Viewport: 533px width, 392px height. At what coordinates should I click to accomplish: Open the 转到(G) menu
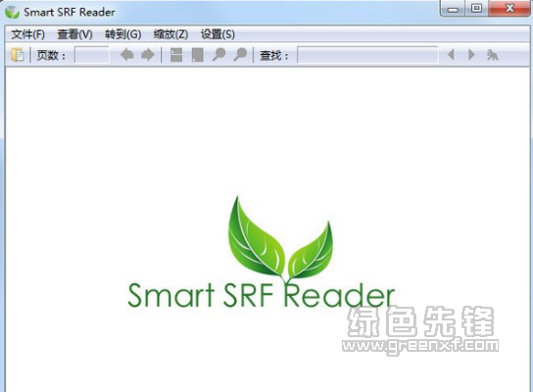123,34
